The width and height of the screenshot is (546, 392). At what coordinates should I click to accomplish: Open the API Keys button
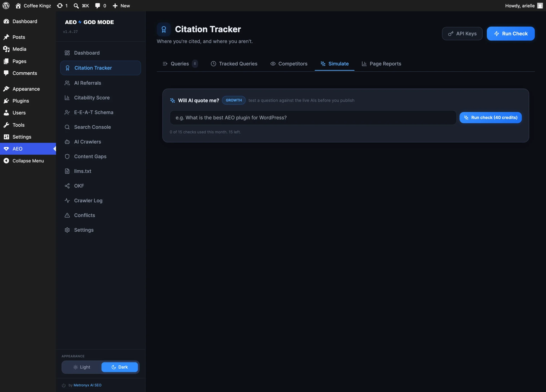click(462, 33)
